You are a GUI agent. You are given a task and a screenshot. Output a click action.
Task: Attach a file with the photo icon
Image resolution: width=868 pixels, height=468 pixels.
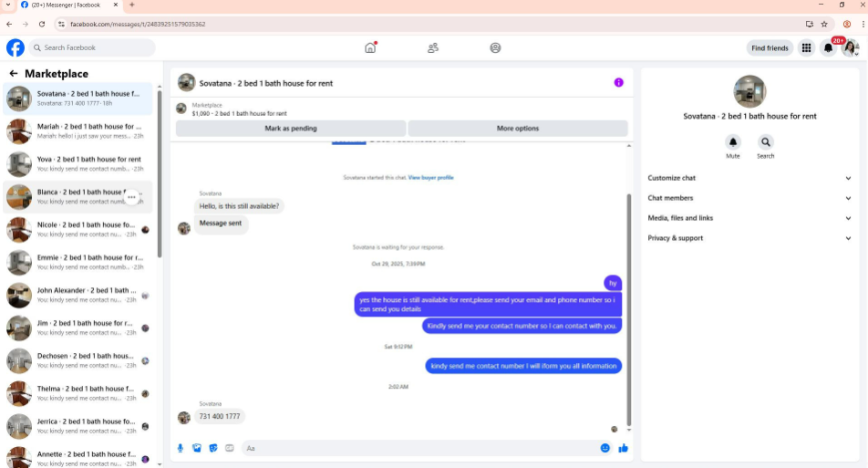click(x=197, y=448)
